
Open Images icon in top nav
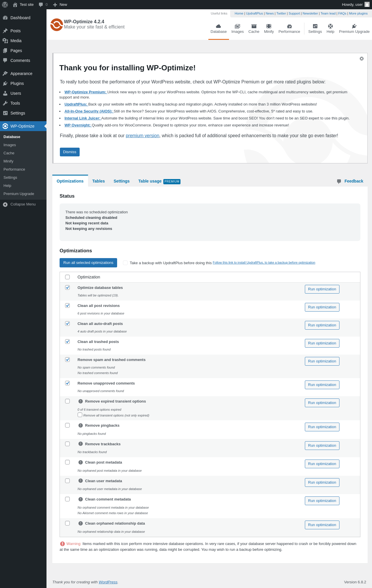click(237, 26)
